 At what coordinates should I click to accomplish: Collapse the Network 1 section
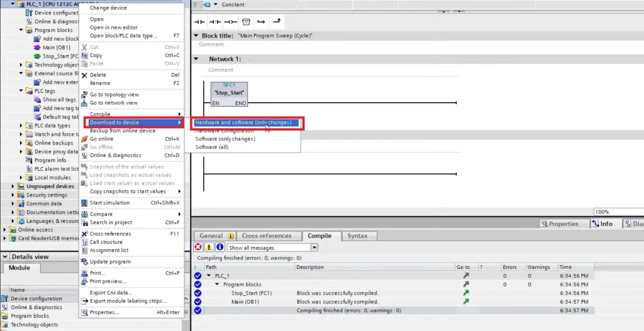point(196,59)
